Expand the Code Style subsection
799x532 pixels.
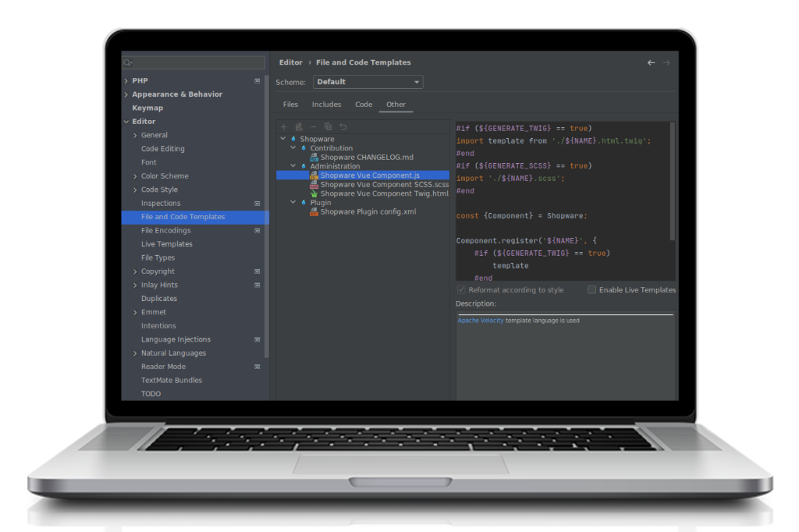point(135,190)
